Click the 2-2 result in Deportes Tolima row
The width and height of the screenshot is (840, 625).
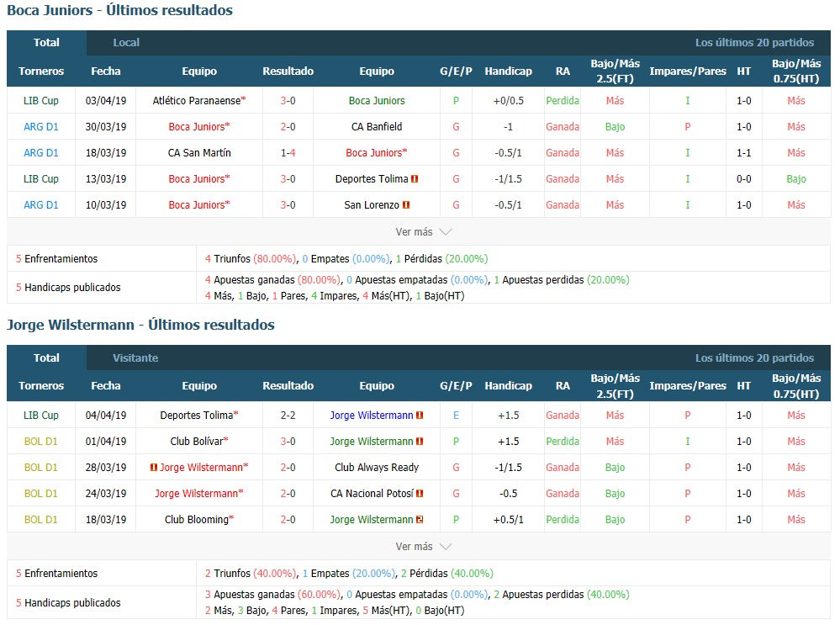[x=288, y=415]
